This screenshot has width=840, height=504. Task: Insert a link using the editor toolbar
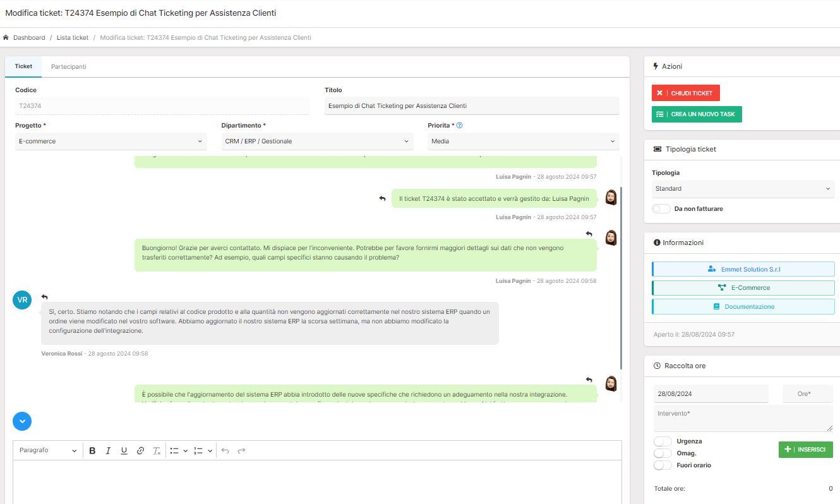pos(140,450)
